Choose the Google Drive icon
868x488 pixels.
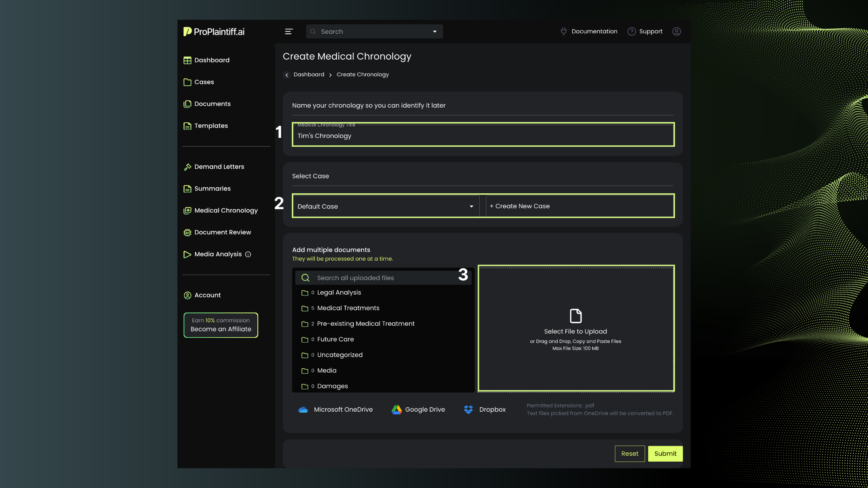point(396,410)
